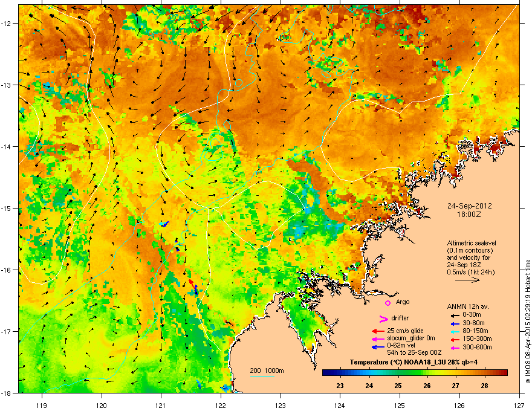
Task: Click the vertical IMOS copyright timestamp text
Action: 528,322
